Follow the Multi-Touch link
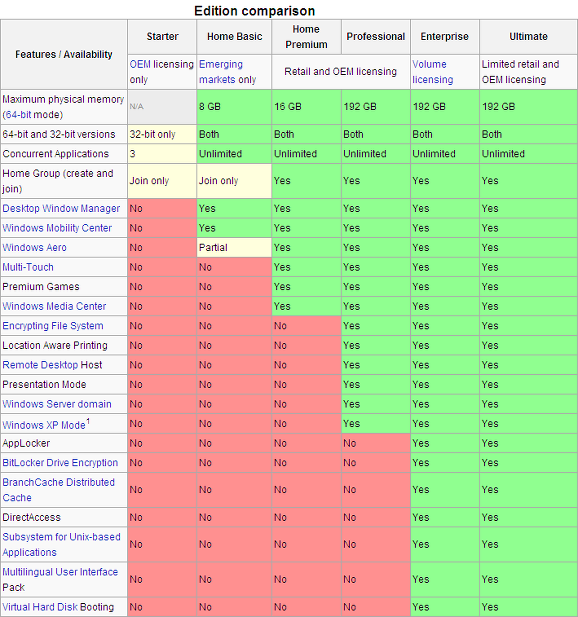578x617 pixels. 28,267
